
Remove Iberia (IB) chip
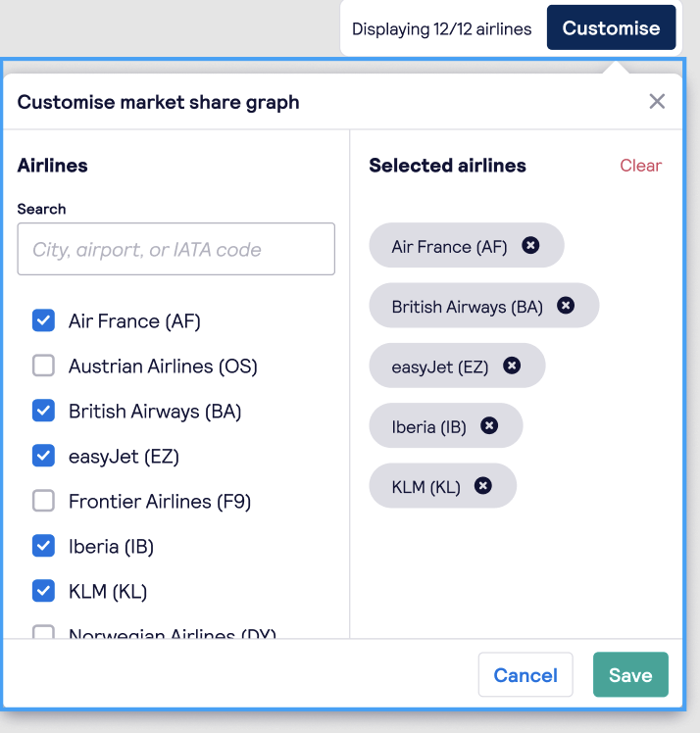tap(489, 425)
